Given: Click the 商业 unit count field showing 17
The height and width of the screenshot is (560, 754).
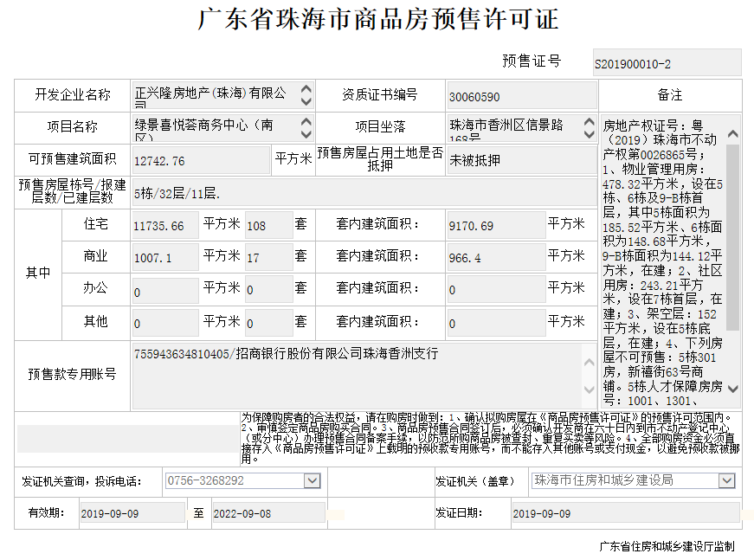Looking at the screenshot, I should click(x=267, y=257).
